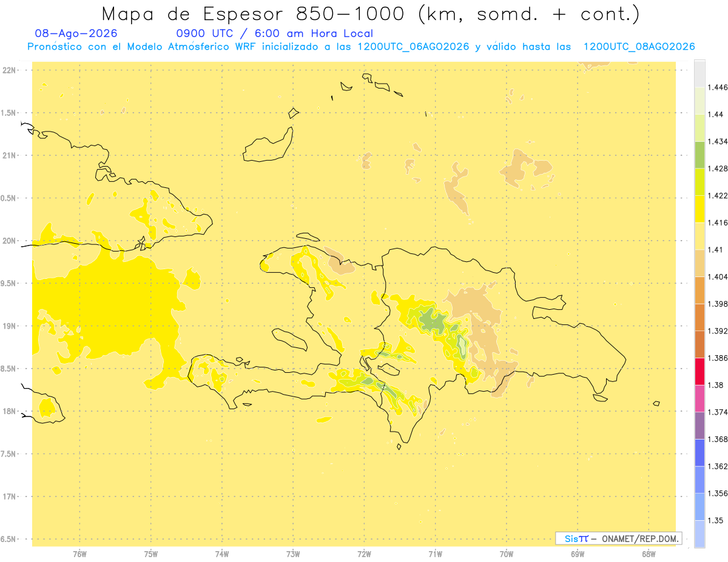The width and height of the screenshot is (728, 562).
Task: Click the pink swatch between 1.374 and 1.38
Action: tap(699, 398)
